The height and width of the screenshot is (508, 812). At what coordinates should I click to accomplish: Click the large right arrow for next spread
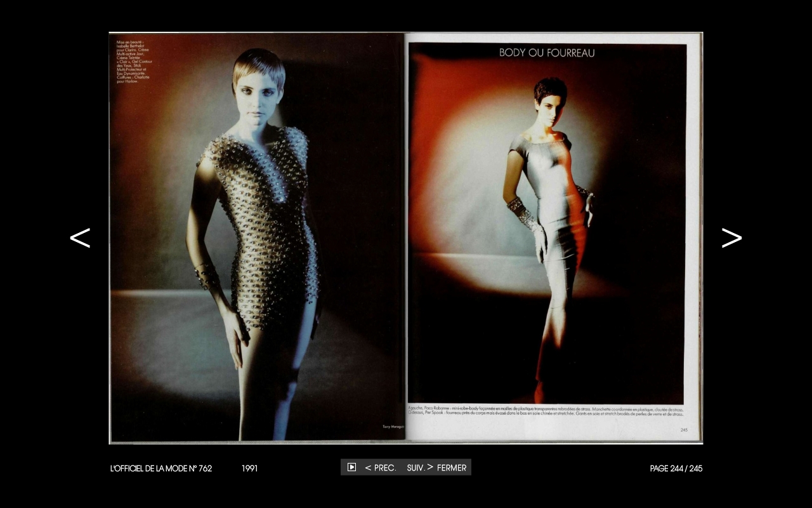click(x=731, y=237)
